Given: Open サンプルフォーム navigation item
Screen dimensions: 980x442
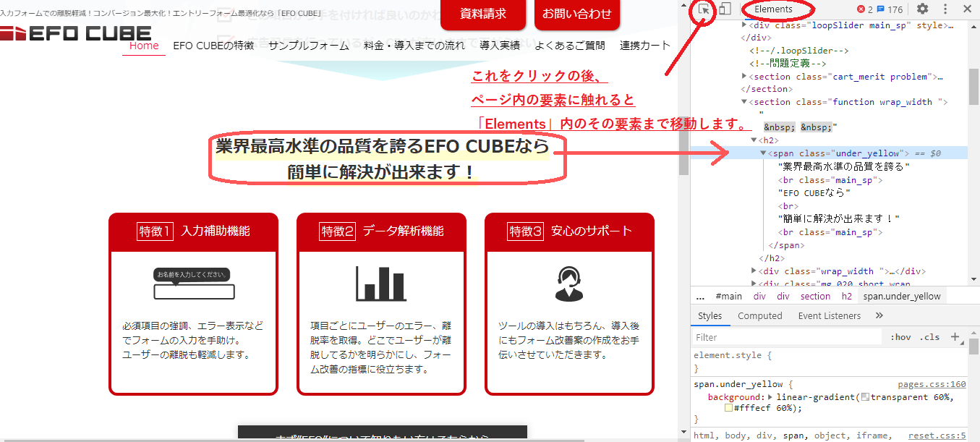Looking at the screenshot, I should click(x=309, y=46).
